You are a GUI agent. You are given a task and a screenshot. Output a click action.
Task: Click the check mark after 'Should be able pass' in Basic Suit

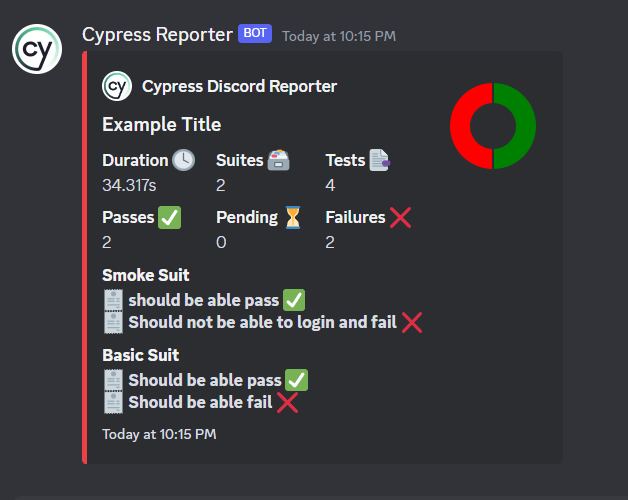coord(296,380)
